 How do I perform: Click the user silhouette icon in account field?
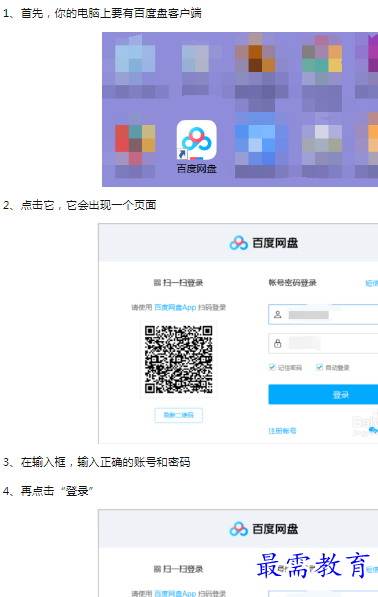[278, 314]
